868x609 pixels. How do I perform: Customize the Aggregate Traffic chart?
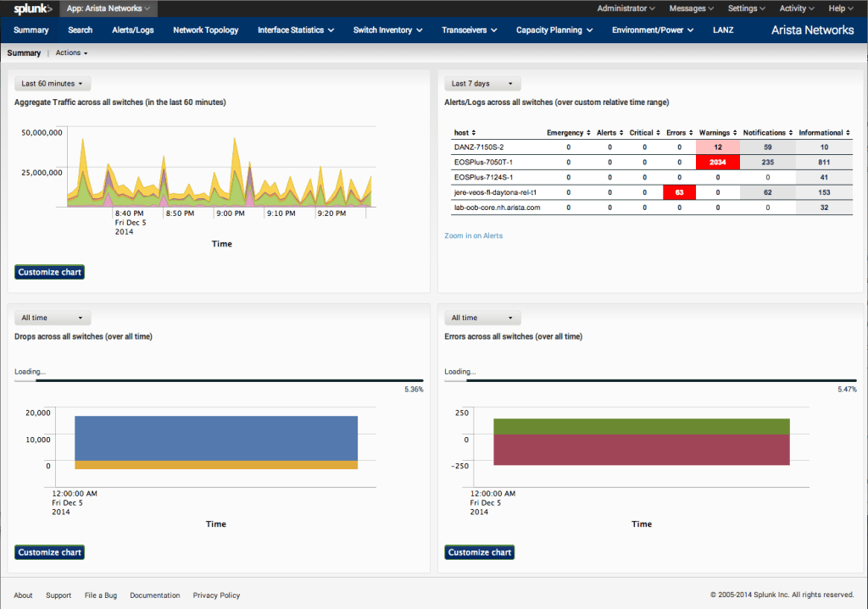point(49,272)
